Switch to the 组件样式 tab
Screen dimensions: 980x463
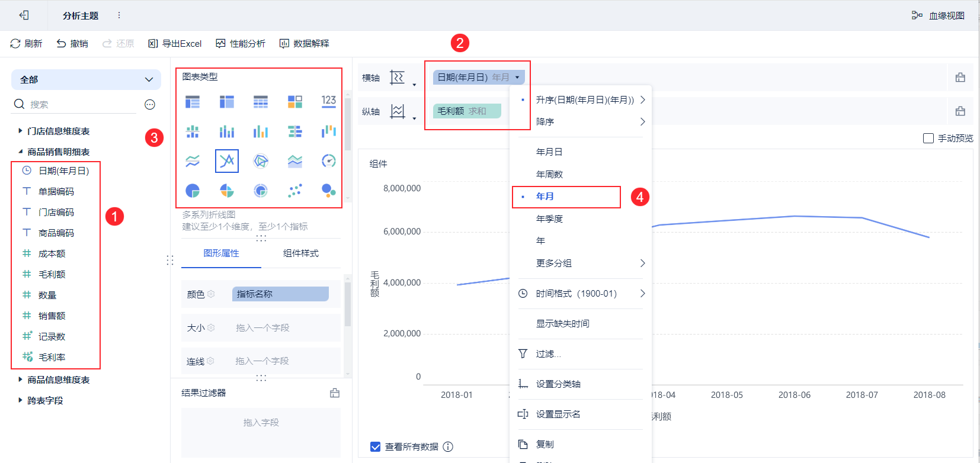300,253
